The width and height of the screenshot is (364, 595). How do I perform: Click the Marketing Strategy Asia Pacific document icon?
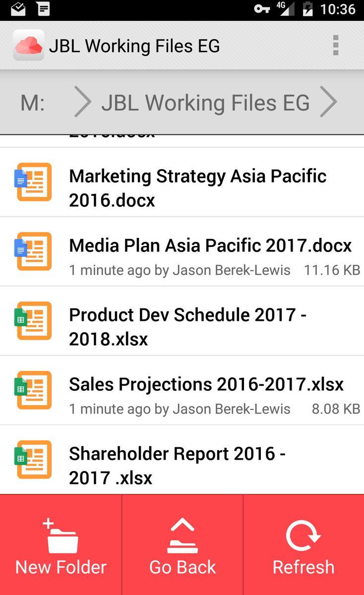pyautogui.click(x=33, y=182)
